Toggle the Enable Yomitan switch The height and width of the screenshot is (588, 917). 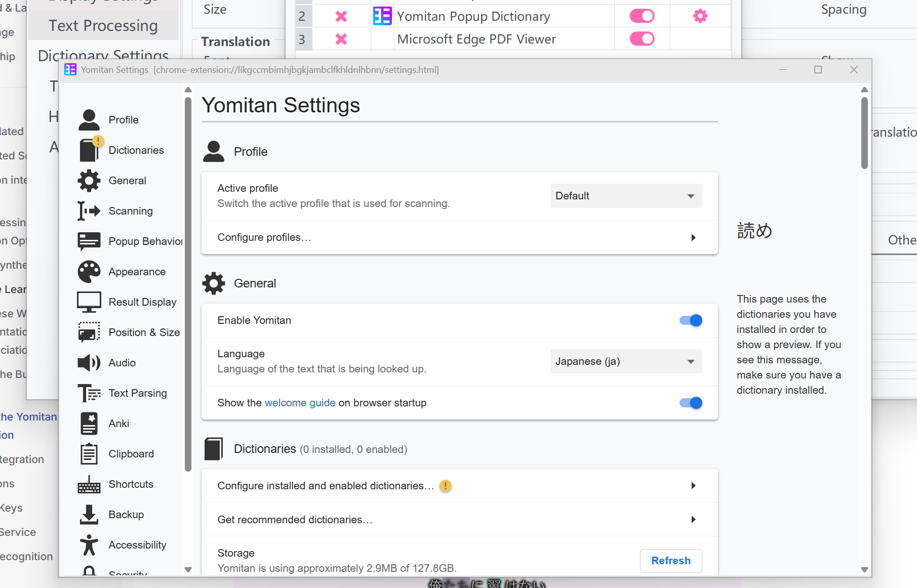(691, 320)
